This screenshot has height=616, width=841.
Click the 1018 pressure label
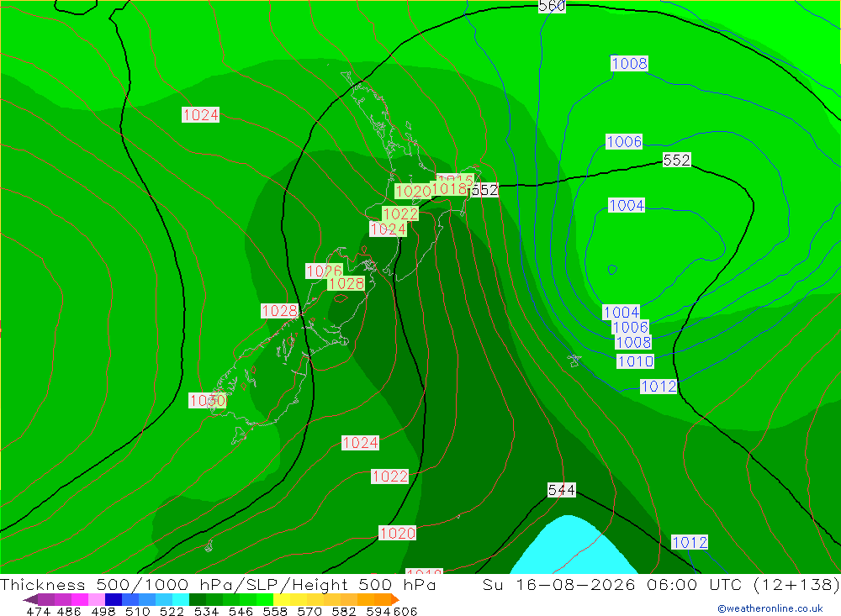(x=449, y=188)
